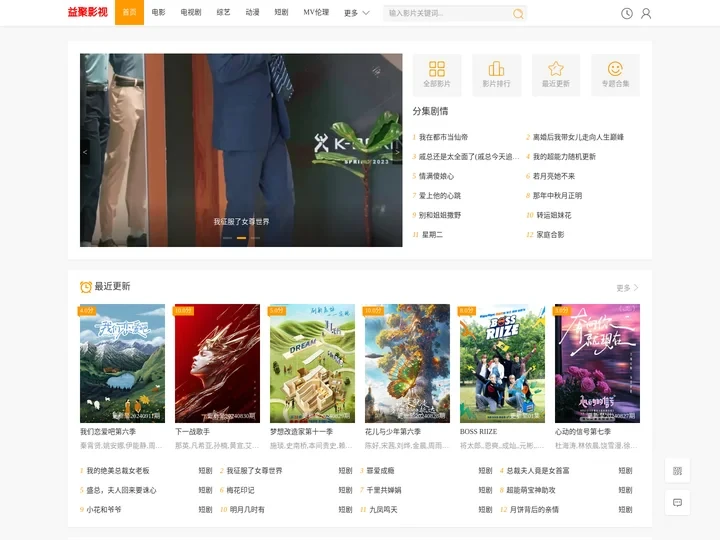Open 家庭合影 link
Viewport: 720px width, 540px height.
click(551, 235)
